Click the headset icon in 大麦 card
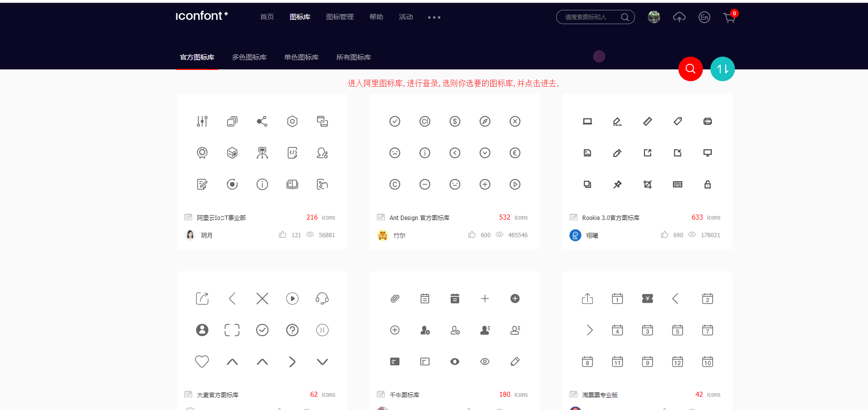 point(322,298)
